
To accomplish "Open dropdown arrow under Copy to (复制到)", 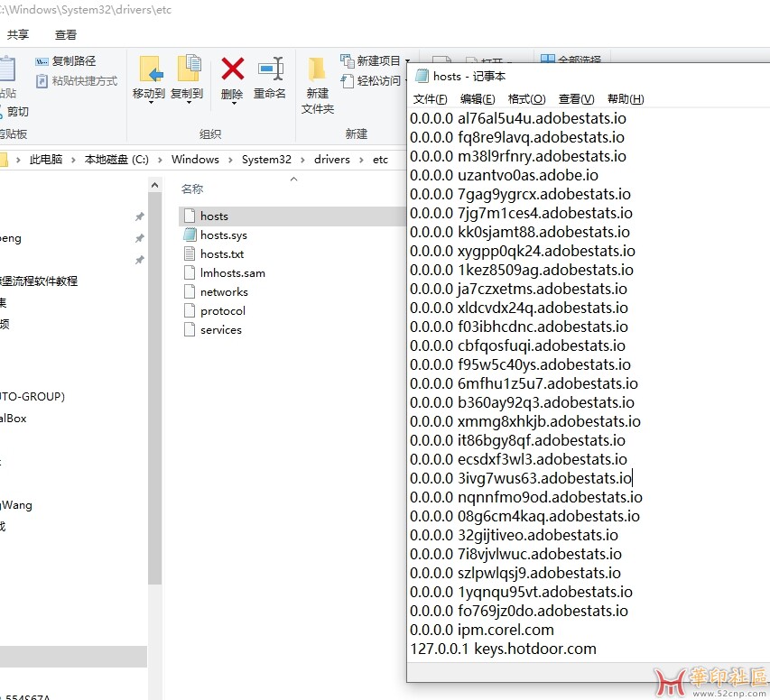I will [x=189, y=103].
